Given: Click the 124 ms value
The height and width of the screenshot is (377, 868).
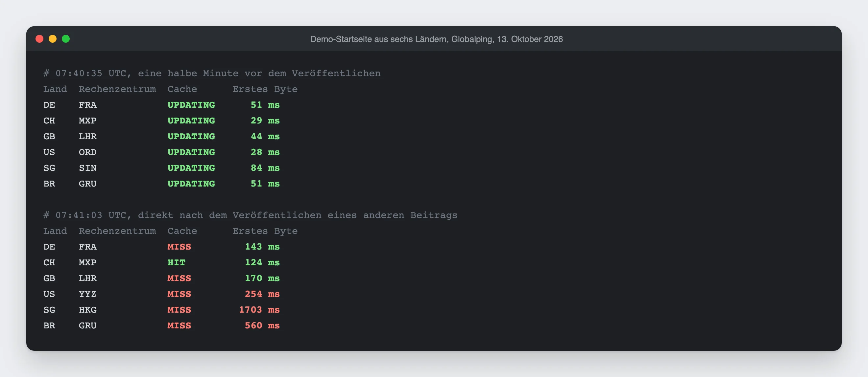Looking at the screenshot, I should pyautogui.click(x=262, y=263).
